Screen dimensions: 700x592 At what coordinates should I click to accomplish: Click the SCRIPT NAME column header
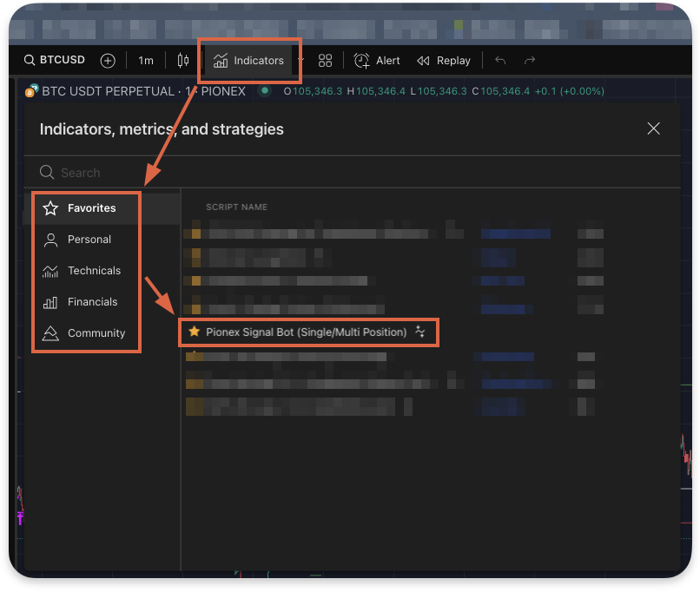pos(236,207)
